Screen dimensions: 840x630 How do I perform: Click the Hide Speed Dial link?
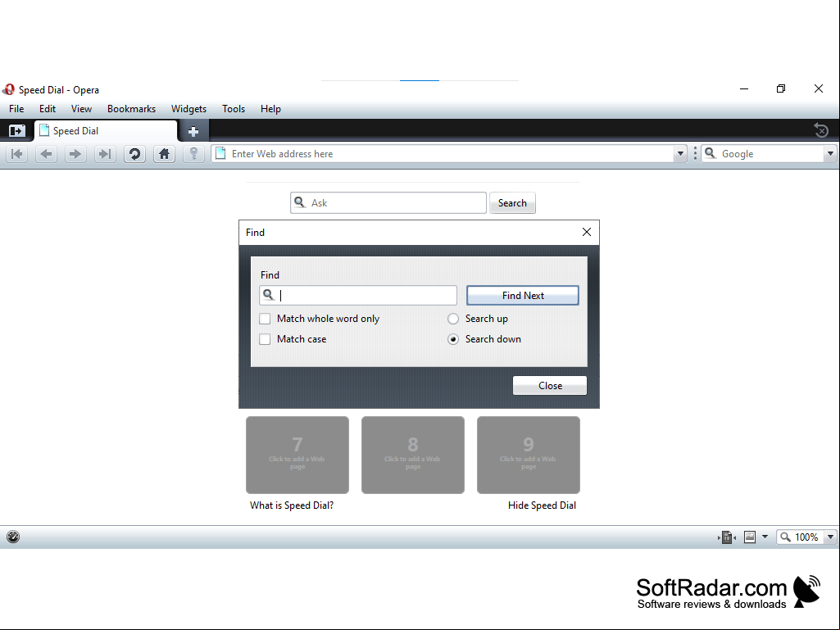tap(543, 505)
